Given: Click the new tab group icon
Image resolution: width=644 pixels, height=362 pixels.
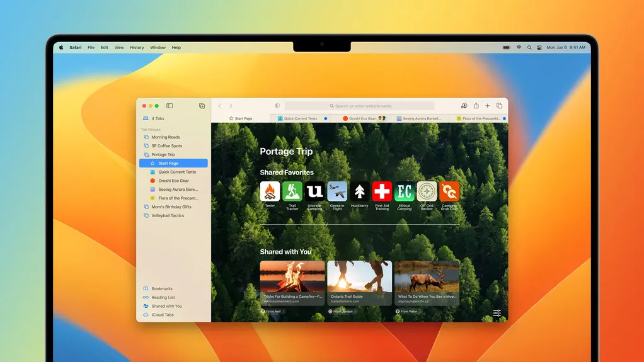Looking at the screenshot, I should (x=202, y=106).
